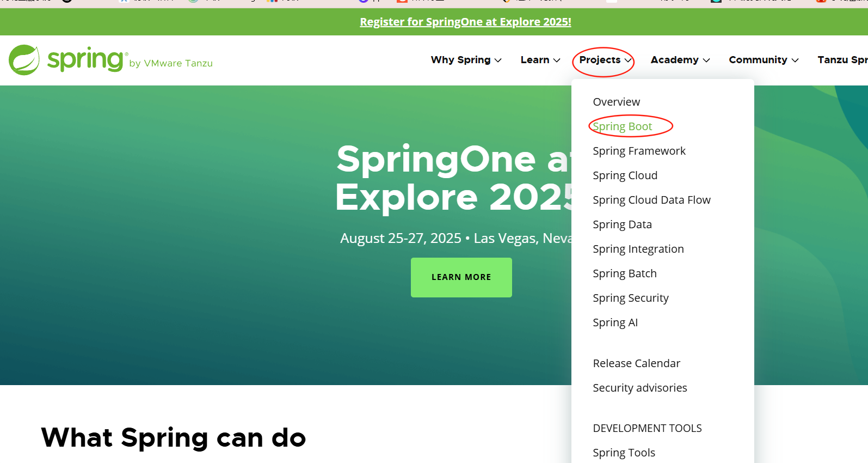The height and width of the screenshot is (463, 868).
Task: Expand the Why Spring menu
Action: [466, 60]
